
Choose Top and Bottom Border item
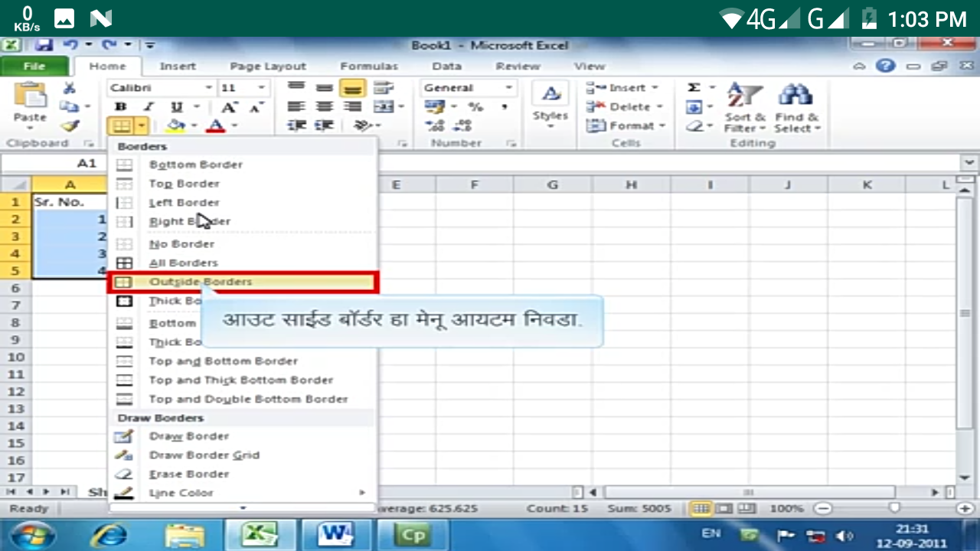click(242, 361)
